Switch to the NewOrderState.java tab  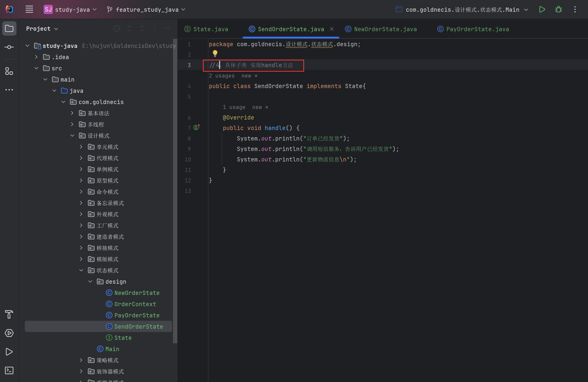coord(381,29)
